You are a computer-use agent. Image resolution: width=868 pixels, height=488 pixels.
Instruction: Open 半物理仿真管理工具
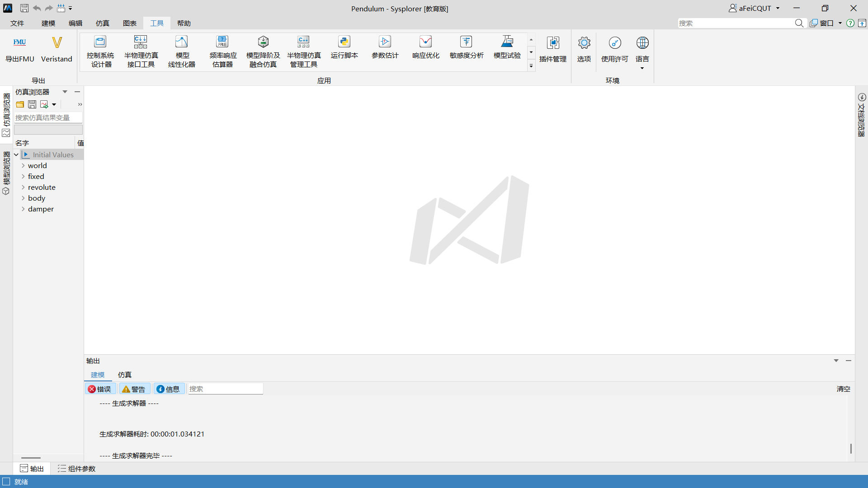pyautogui.click(x=304, y=51)
